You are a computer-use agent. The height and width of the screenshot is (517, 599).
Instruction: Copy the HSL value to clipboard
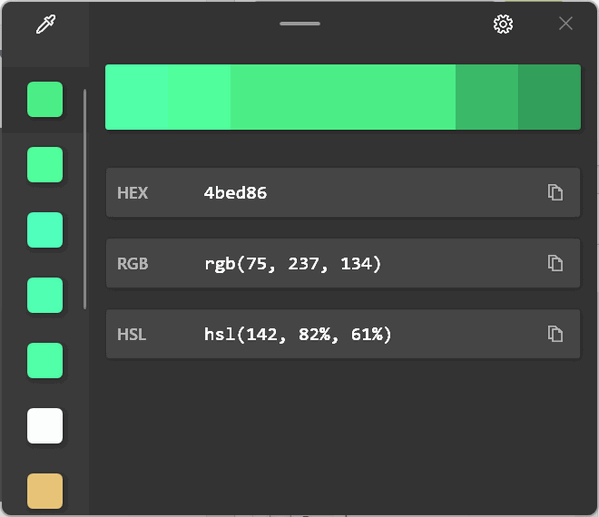555,334
